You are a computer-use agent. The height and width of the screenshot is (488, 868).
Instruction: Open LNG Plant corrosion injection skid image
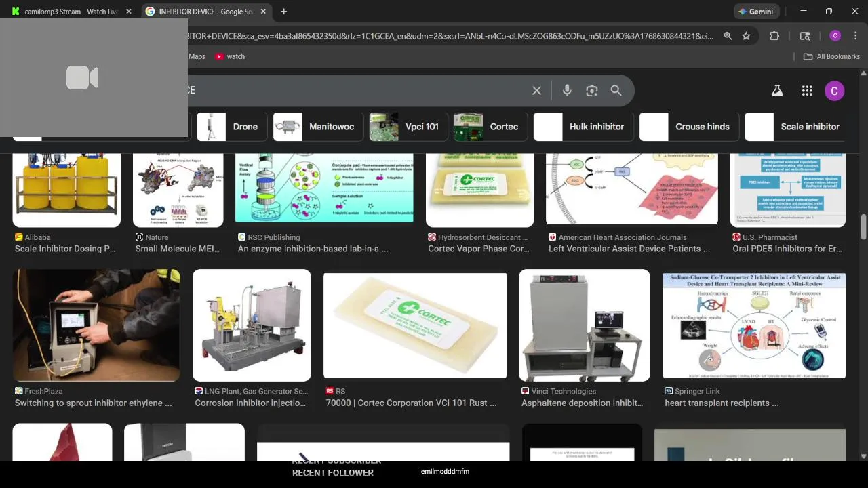(x=252, y=325)
